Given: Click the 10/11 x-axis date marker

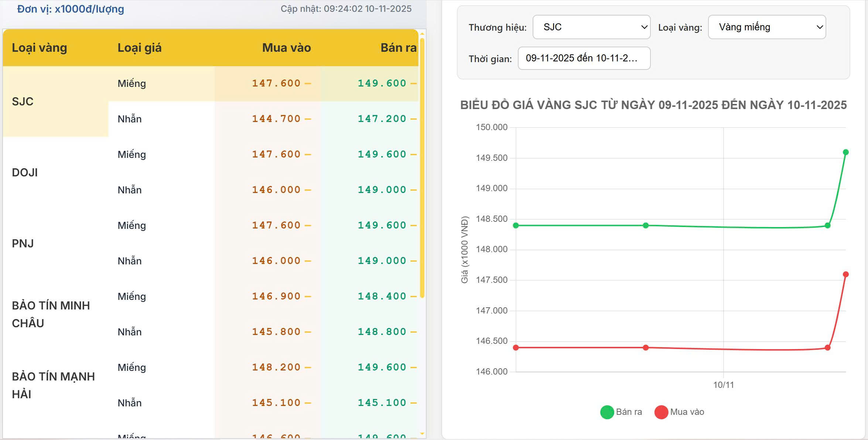Looking at the screenshot, I should click(x=723, y=385).
